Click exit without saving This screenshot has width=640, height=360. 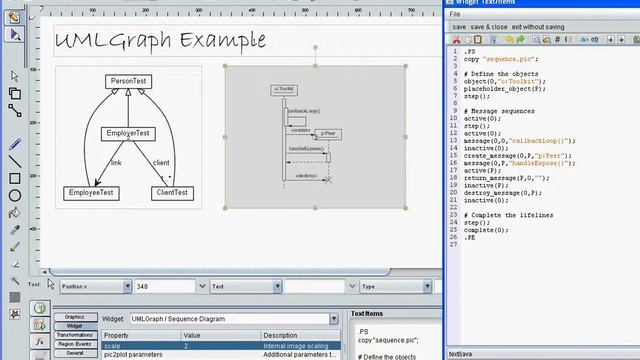(538, 27)
